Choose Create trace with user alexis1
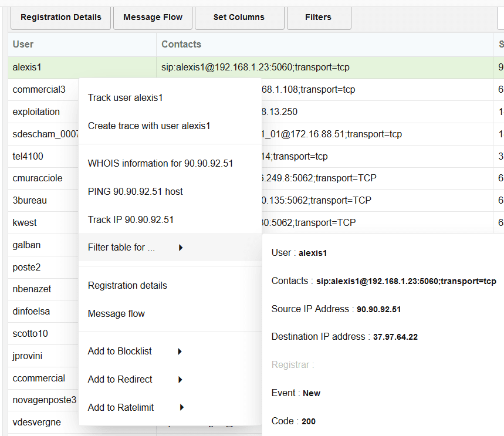Viewport: 504px width, 436px height. coord(149,126)
